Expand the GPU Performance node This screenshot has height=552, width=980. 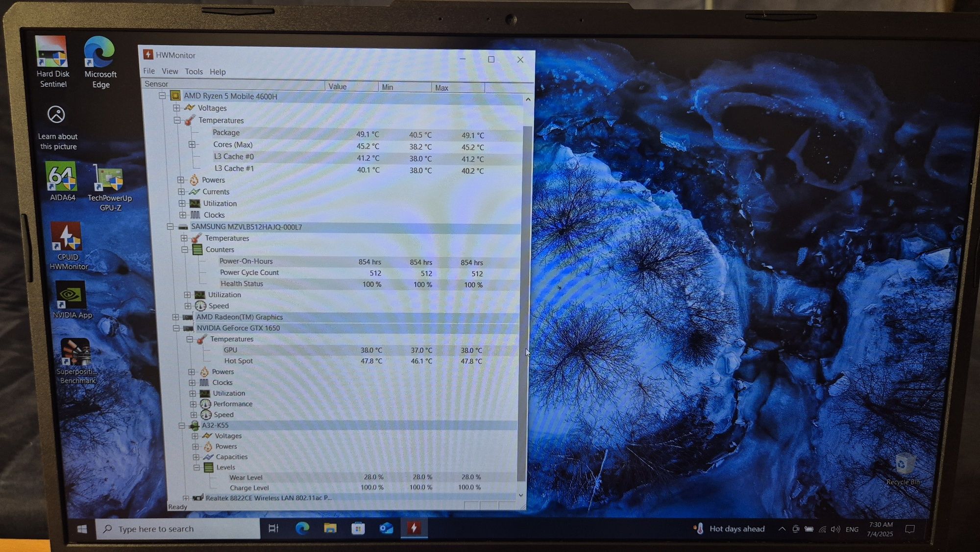[x=193, y=404]
